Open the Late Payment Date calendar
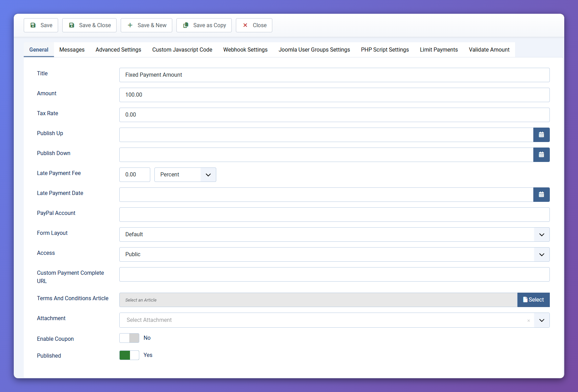578x392 pixels. click(x=541, y=195)
